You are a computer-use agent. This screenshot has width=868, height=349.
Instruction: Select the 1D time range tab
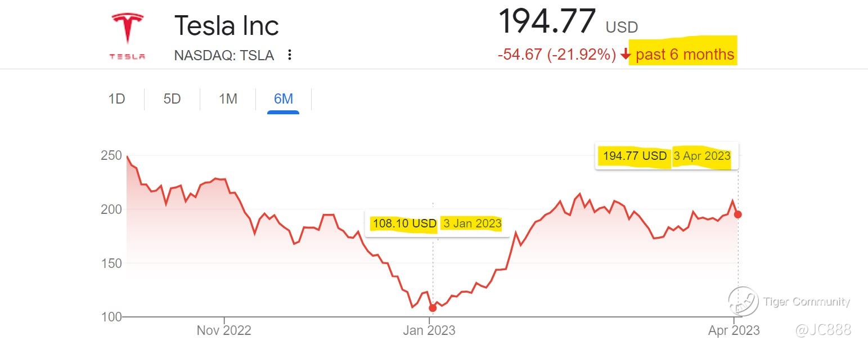click(116, 99)
